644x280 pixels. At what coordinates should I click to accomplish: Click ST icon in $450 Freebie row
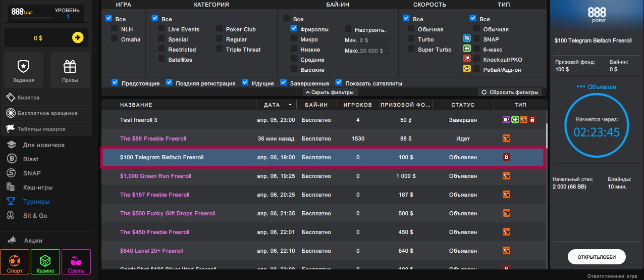pos(506,232)
